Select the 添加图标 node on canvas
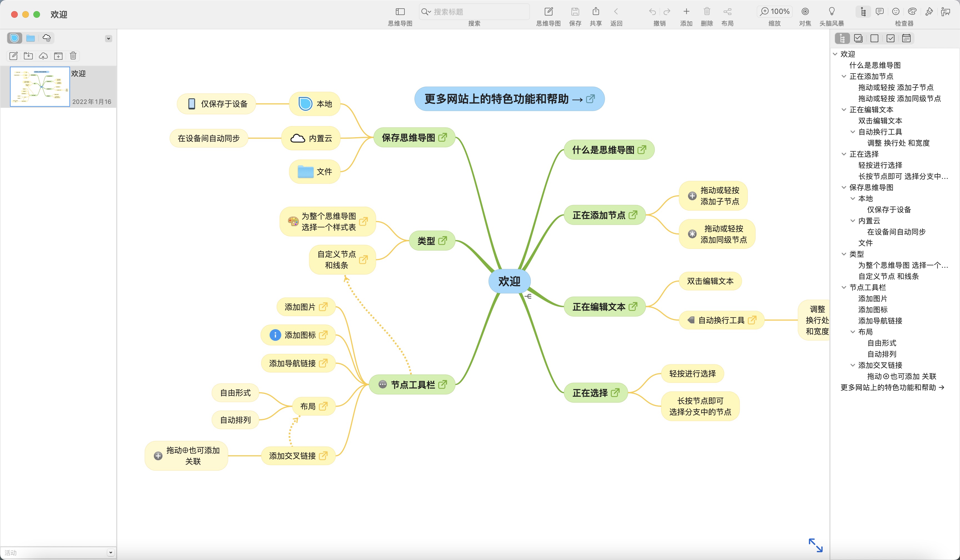The width and height of the screenshot is (960, 560). (x=298, y=335)
